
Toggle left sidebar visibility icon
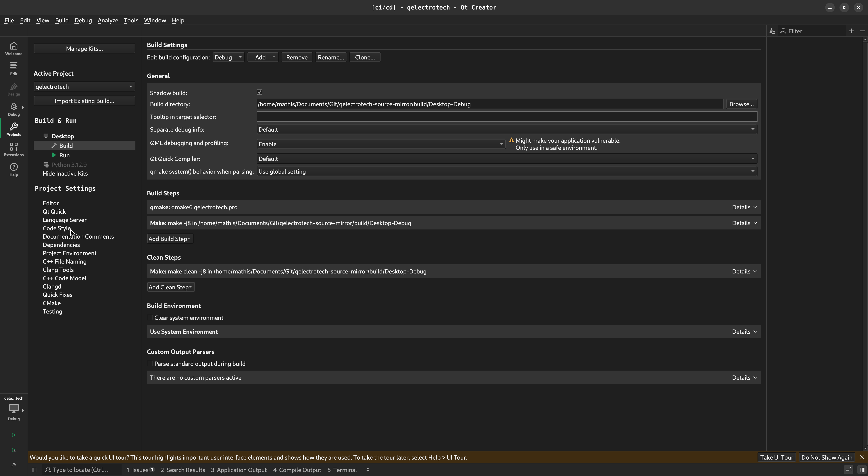tap(34, 470)
